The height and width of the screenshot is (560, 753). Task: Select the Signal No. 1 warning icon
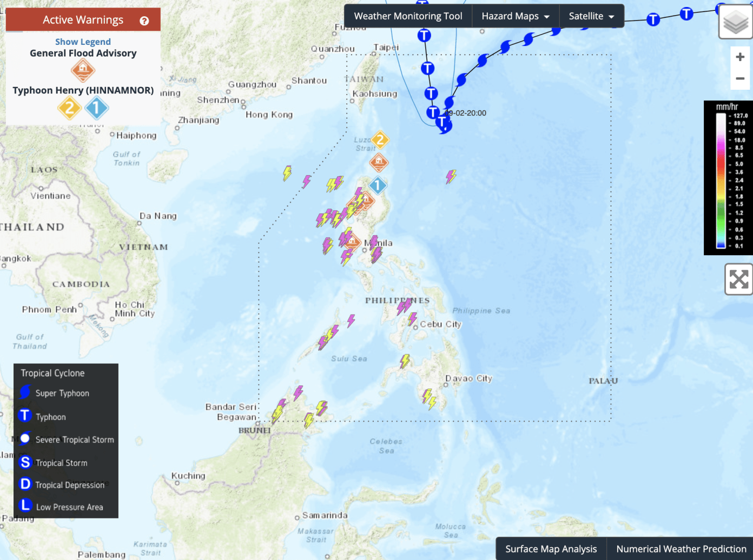pyautogui.click(x=97, y=108)
